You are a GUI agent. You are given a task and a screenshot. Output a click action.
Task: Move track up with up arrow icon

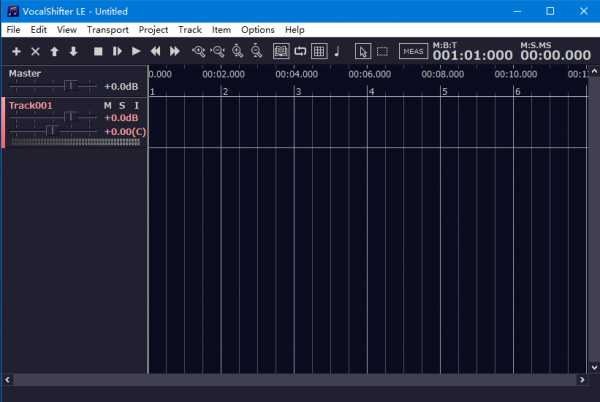[54, 51]
